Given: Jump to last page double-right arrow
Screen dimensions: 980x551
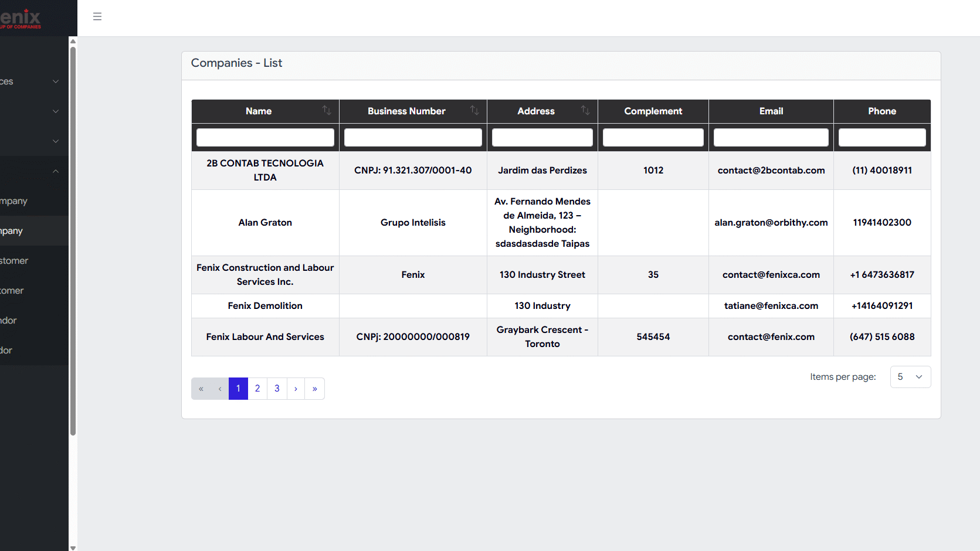Looking at the screenshot, I should click(315, 389).
